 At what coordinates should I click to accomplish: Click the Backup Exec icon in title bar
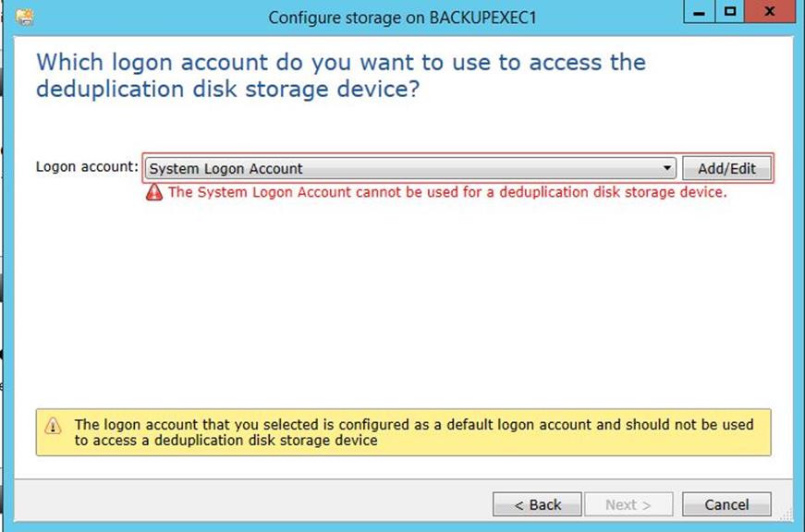pos(25,17)
